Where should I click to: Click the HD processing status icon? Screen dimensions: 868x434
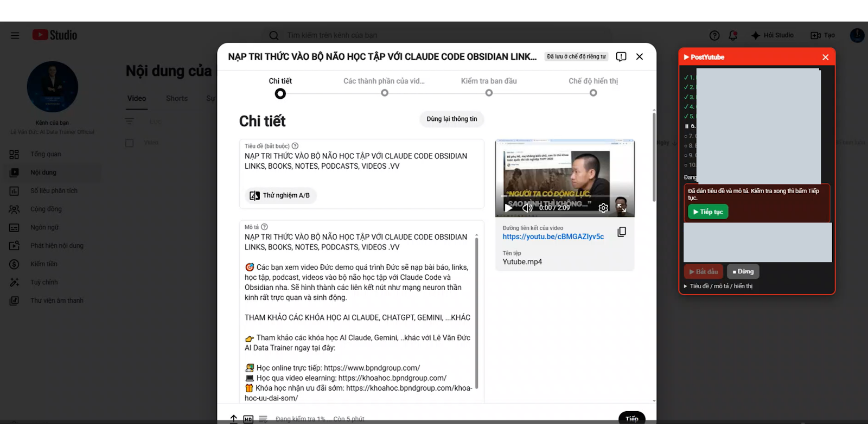[x=248, y=419]
